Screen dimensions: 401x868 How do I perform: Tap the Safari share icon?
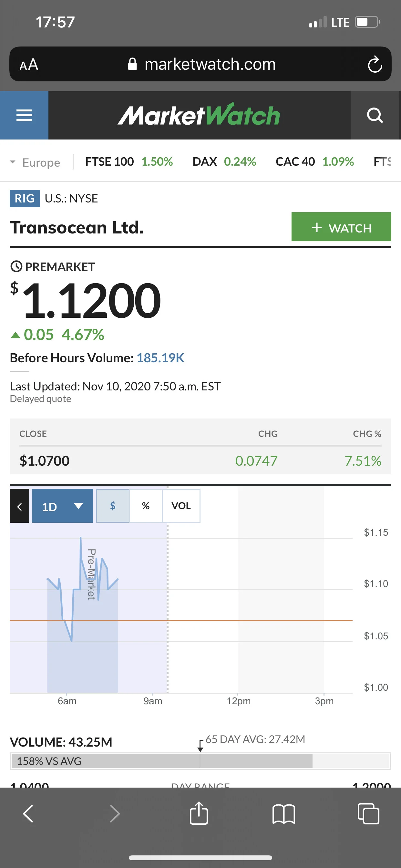click(x=199, y=813)
